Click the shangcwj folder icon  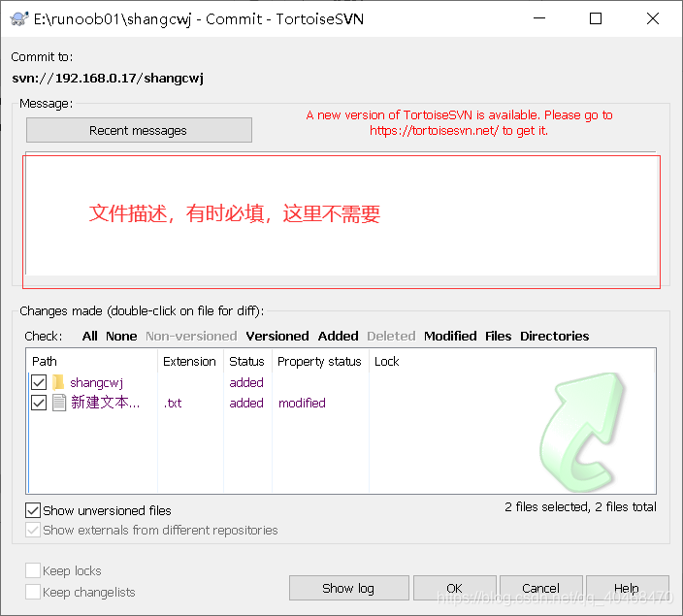click(58, 382)
